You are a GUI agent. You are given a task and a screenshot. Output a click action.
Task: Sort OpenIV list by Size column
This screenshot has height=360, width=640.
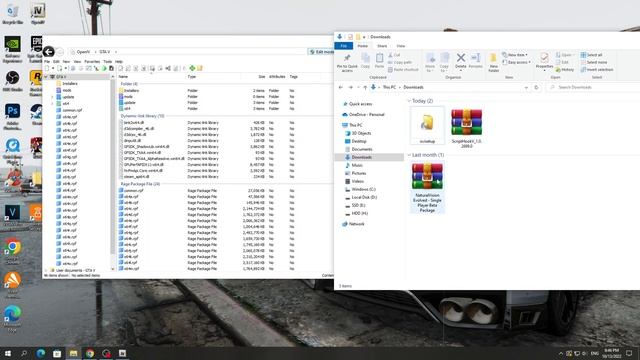pyautogui.click(x=261, y=77)
